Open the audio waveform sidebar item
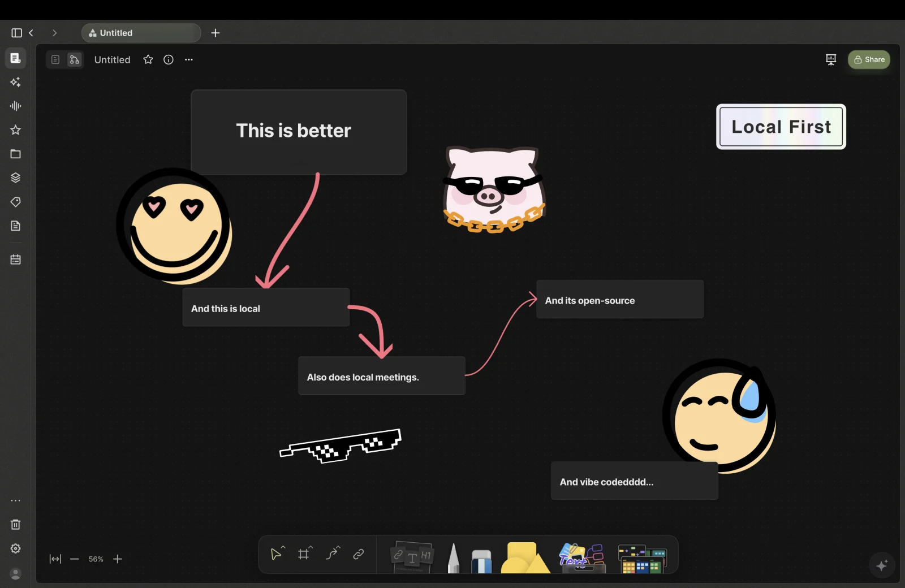The width and height of the screenshot is (905, 588). click(16, 106)
